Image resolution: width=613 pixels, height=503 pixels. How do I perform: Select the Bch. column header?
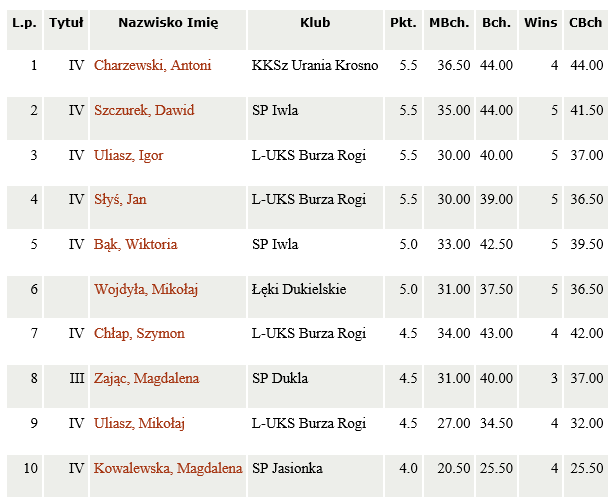(496, 23)
